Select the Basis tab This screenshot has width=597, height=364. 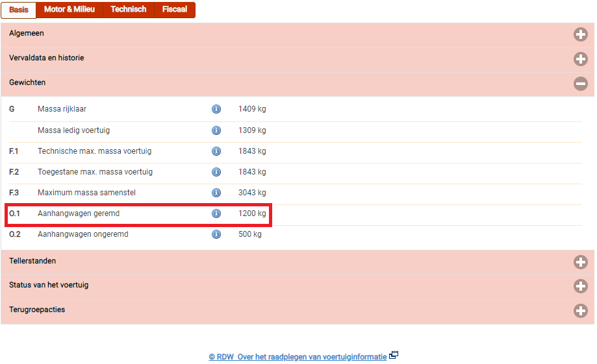point(18,10)
